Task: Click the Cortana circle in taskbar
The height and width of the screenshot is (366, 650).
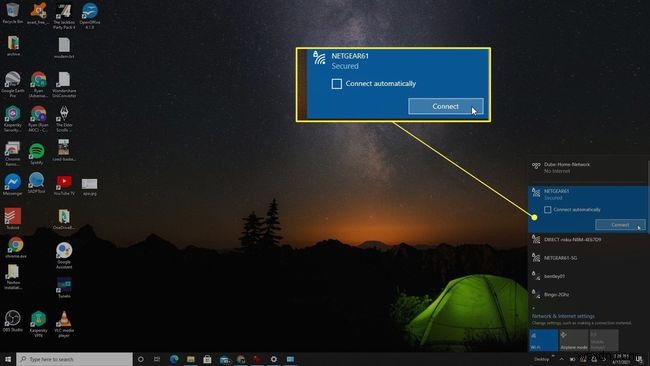Action: tap(141, 359)
